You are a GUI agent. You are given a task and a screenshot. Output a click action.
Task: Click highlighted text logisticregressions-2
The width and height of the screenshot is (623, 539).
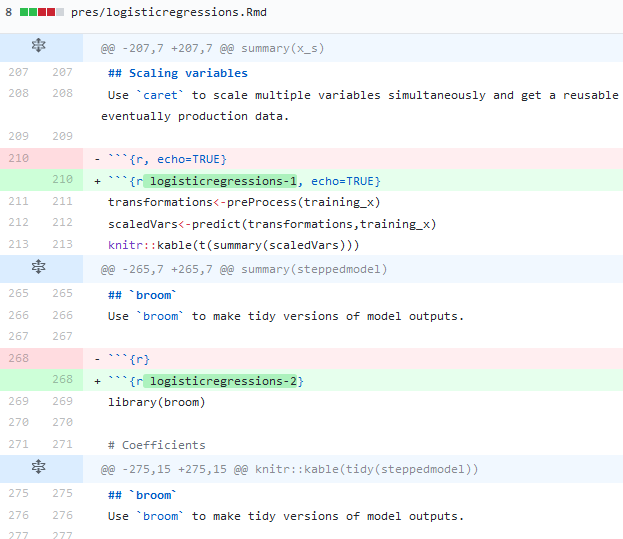pyautogui.click(x=223, y=381)
